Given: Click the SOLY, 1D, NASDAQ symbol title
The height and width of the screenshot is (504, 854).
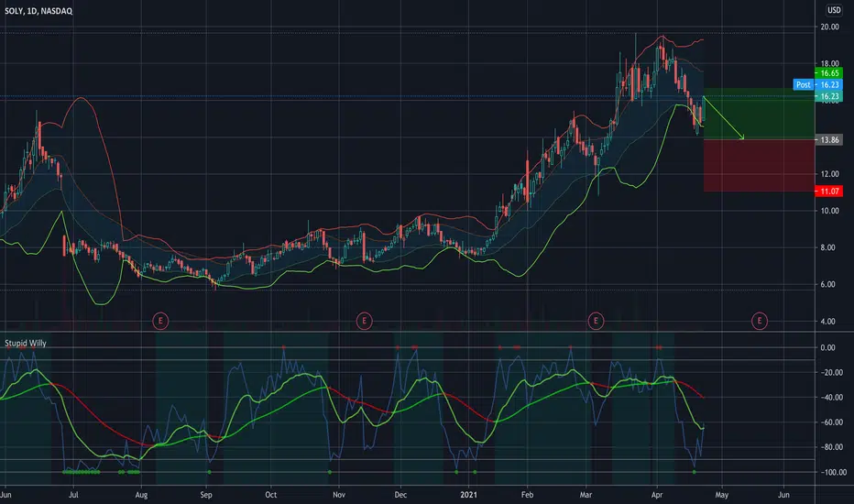Looking at the screenshot, I should point(38,11).
